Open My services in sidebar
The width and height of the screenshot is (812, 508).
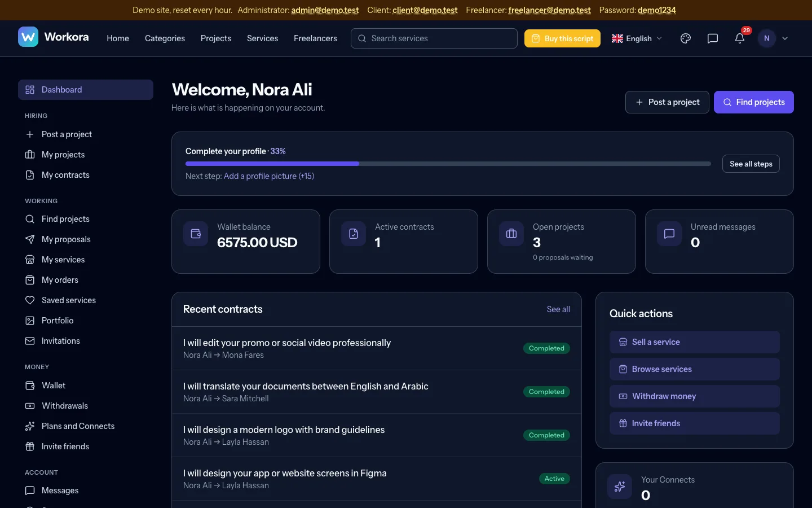pos(86,260)
